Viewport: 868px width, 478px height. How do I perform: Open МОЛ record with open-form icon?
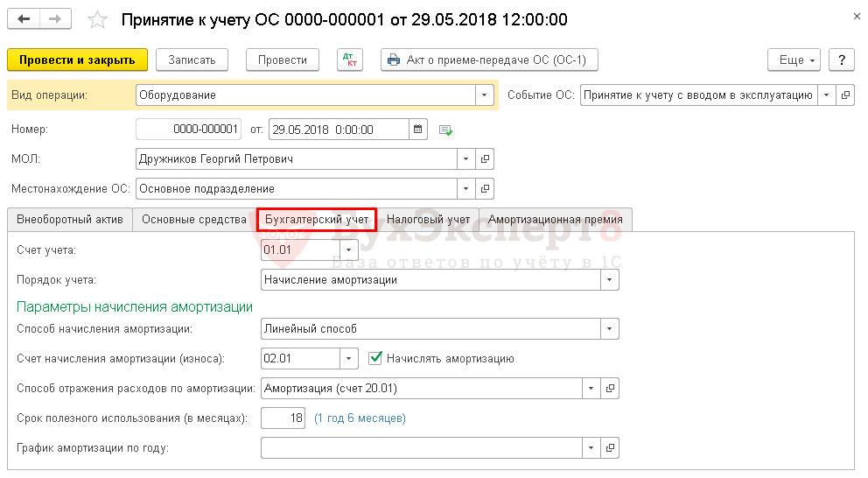pos(486,159)
